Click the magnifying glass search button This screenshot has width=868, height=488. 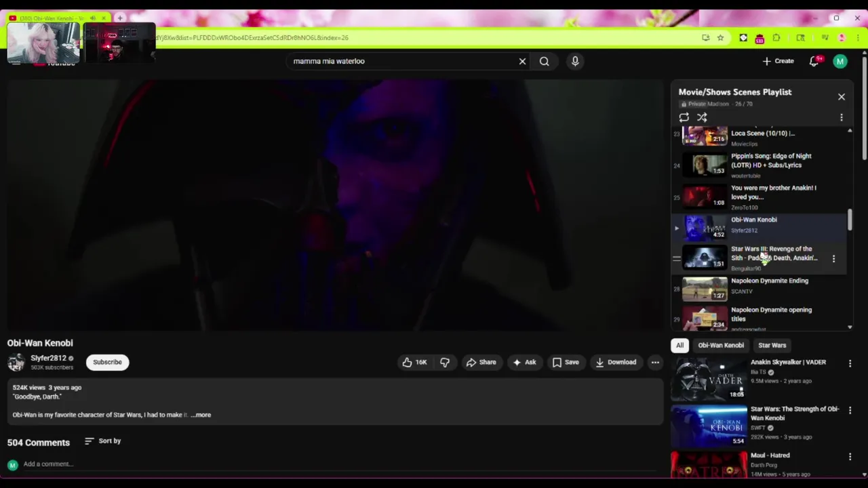tap(544, 61)
